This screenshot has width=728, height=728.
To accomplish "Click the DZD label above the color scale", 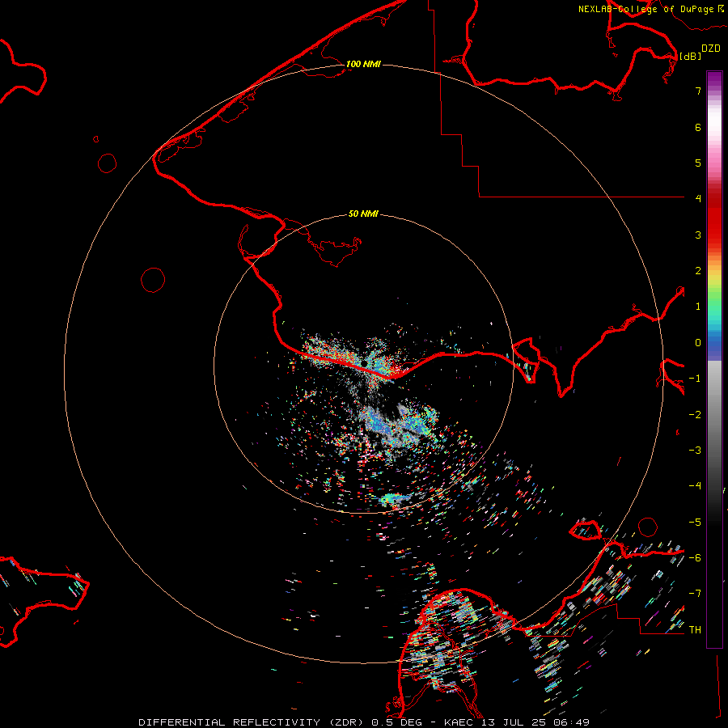I will click(x=711, y=49).
